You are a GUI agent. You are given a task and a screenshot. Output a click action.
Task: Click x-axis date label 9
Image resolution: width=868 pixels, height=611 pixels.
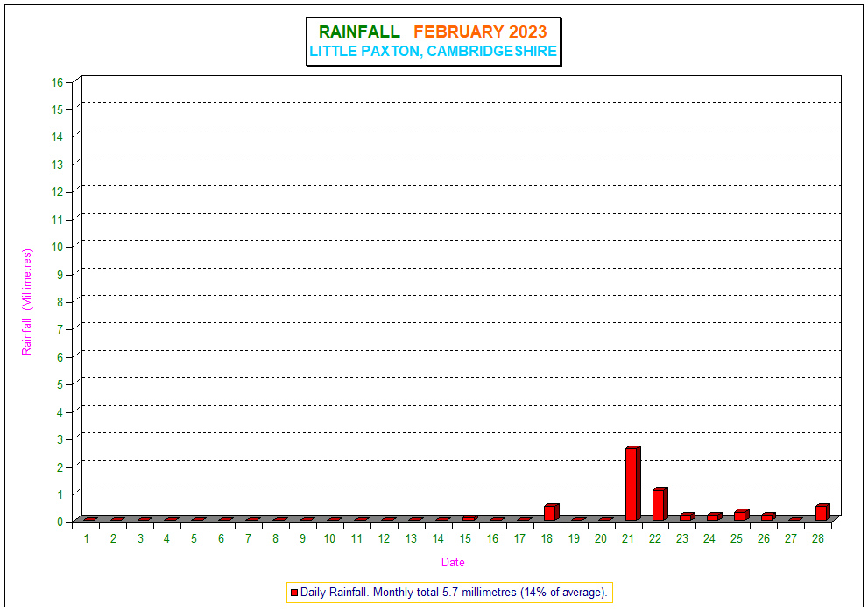(303, 539)
